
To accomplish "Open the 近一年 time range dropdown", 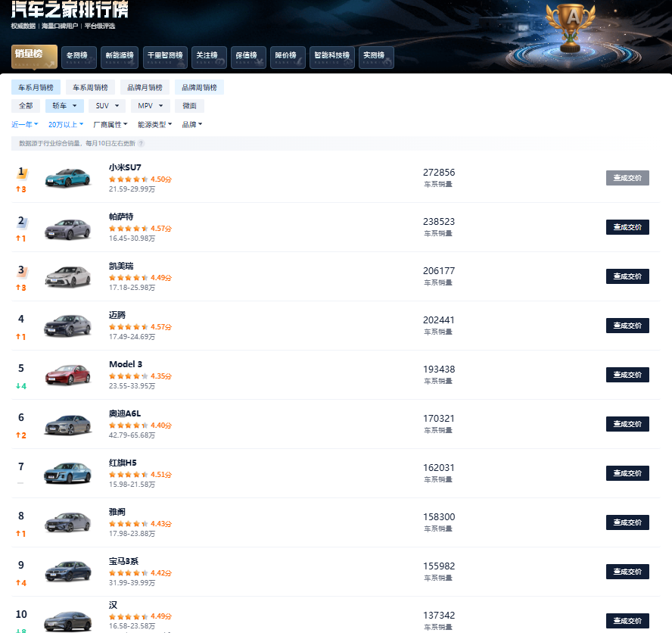I will (x=24, y=123).
